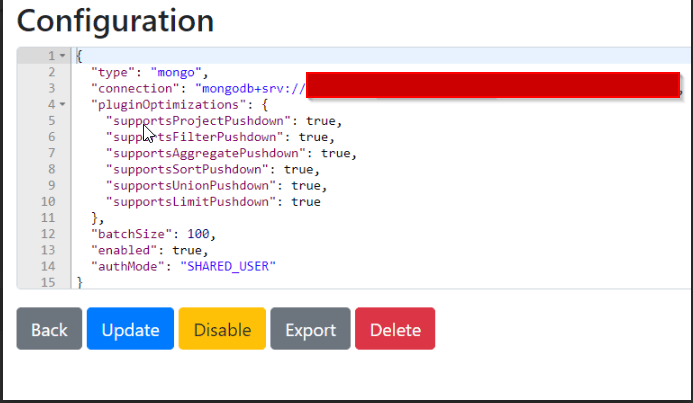
Task: Click the blue Update button
Action: tap(130, 329)
